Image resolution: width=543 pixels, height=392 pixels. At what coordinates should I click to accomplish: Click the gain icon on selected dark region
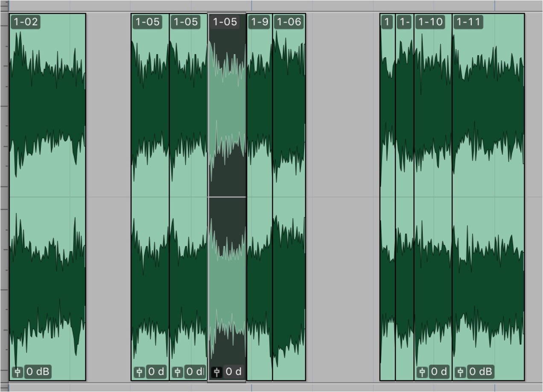pyautogui.click(x=217, y=372)
